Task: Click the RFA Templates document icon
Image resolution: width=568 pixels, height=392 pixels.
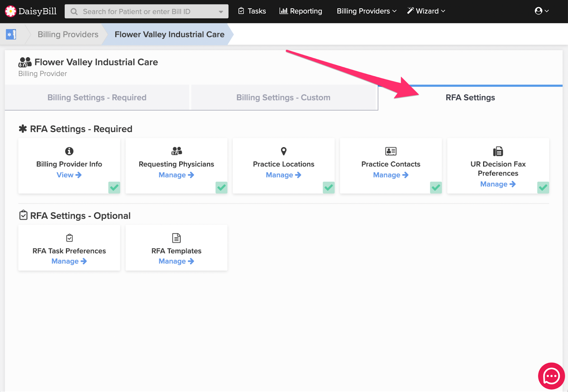Action: click(x=176, y=238)
